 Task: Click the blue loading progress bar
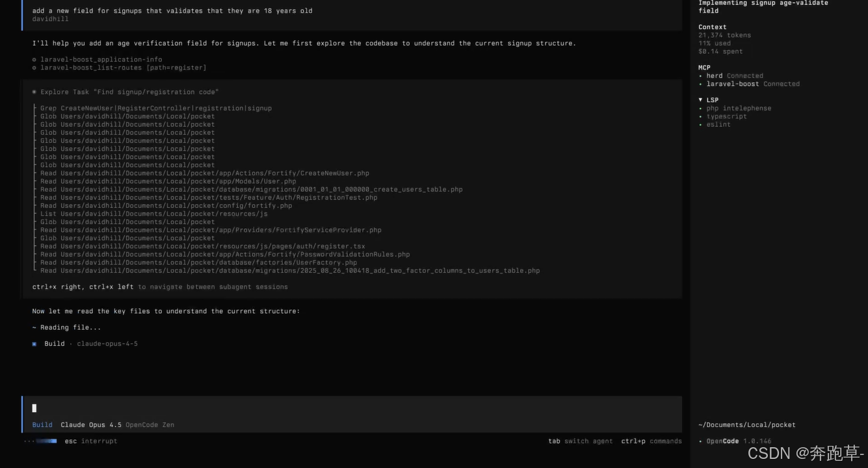(x=46, y=441)
